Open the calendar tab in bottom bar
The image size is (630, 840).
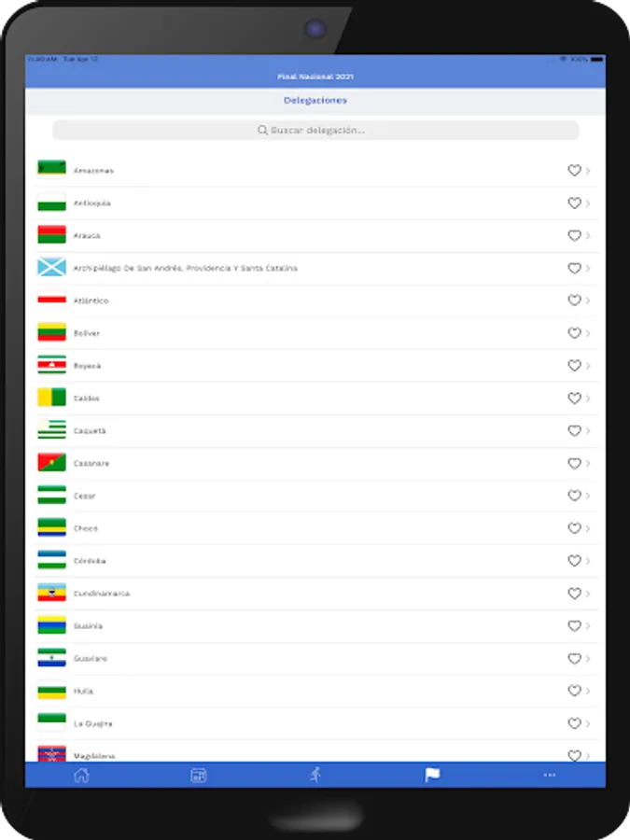[x=198, y=775]
